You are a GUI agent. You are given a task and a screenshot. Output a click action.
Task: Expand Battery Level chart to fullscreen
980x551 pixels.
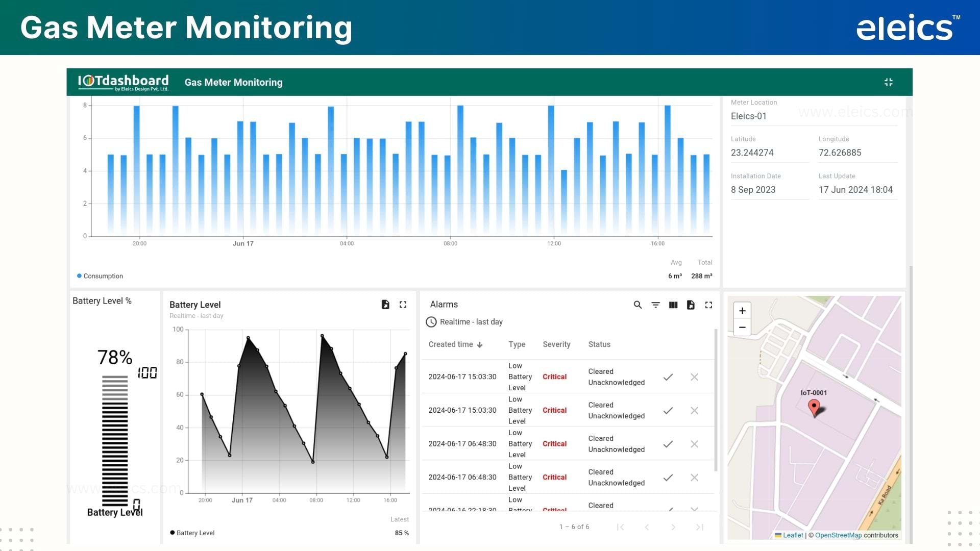coord(403,305)
